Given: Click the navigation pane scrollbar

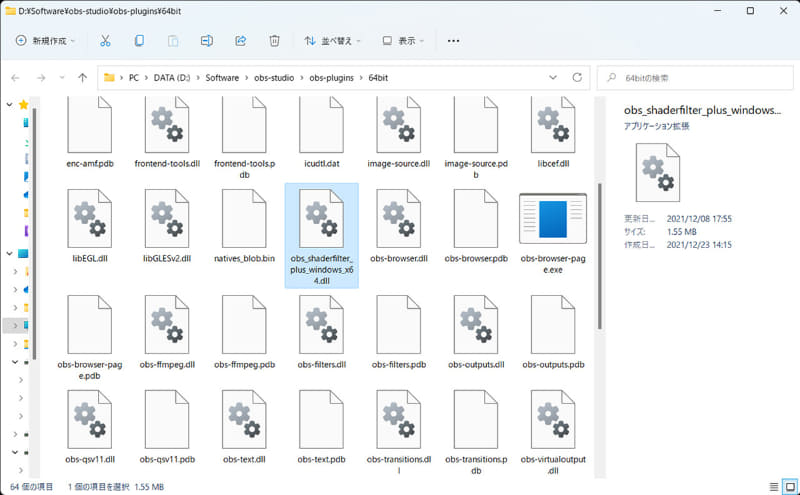Looking at the screenshot, I should point(34,232).
